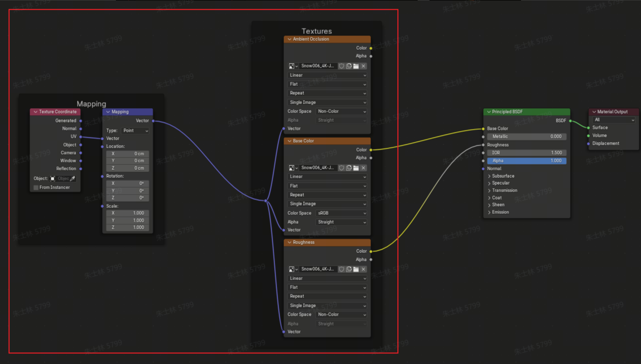Open image file from Ambient Occlusion node

coord(356,66)
